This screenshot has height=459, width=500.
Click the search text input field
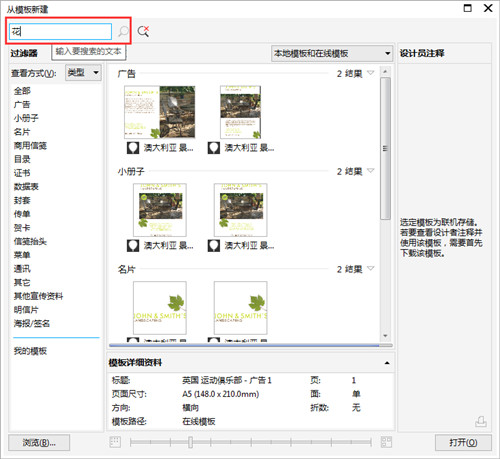pos(60,32)
